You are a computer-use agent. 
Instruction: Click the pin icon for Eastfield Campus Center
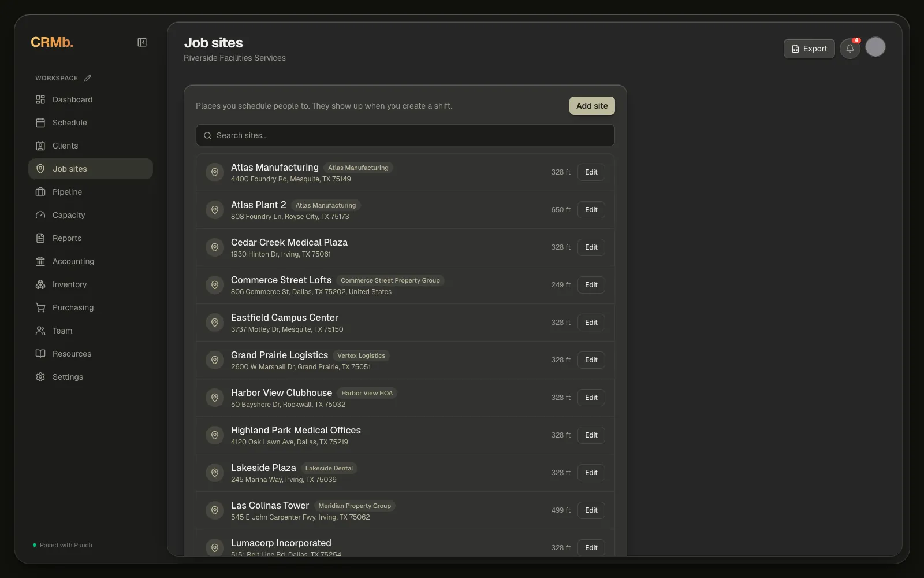215,323
